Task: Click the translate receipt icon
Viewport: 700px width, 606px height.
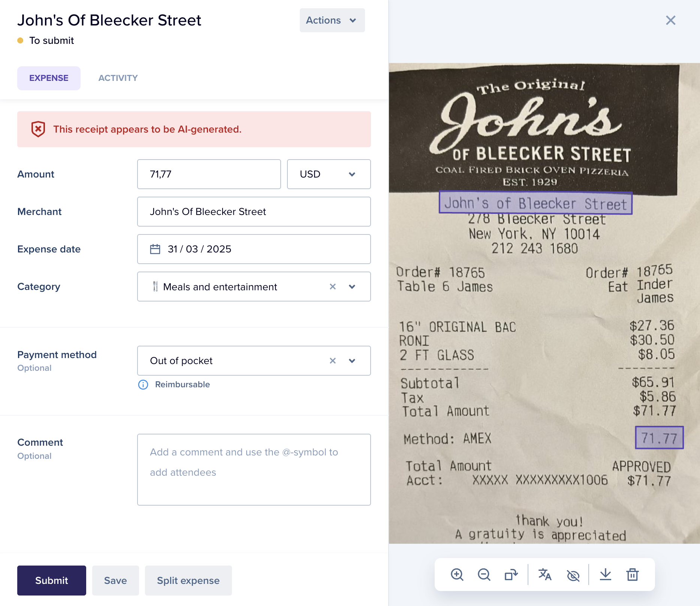Action: (x=545, y=575)
